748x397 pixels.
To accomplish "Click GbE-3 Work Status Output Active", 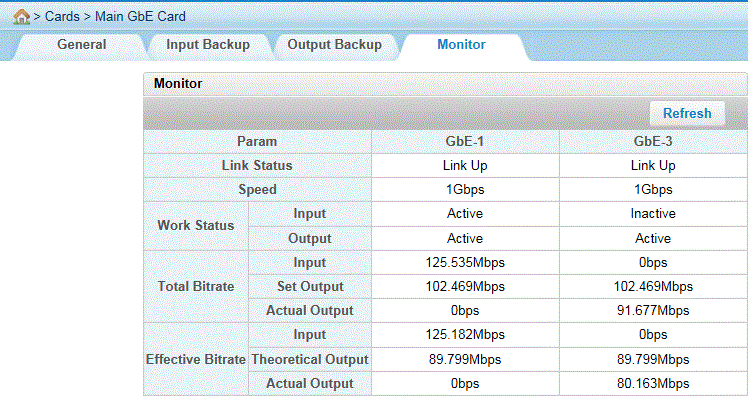I will pos(653,238).
